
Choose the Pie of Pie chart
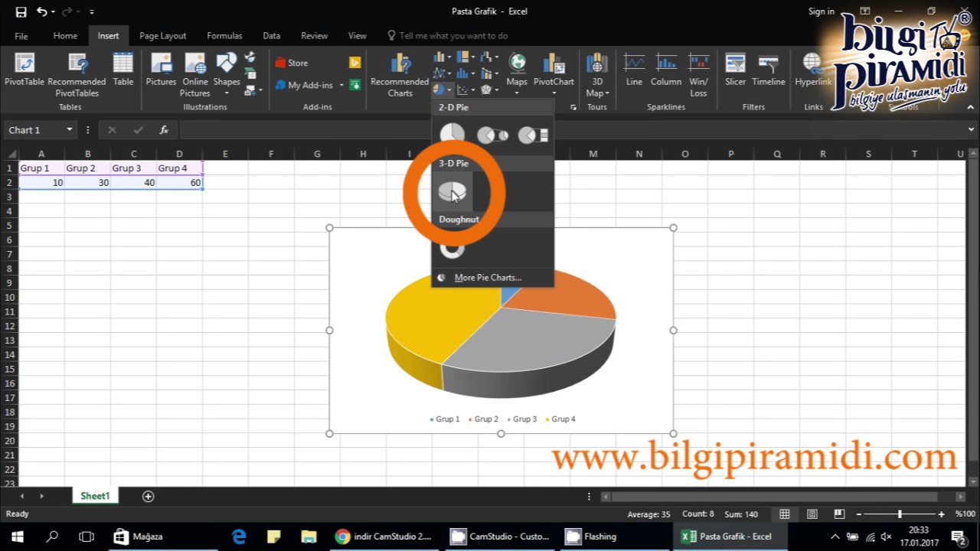(x=492, y=135)
